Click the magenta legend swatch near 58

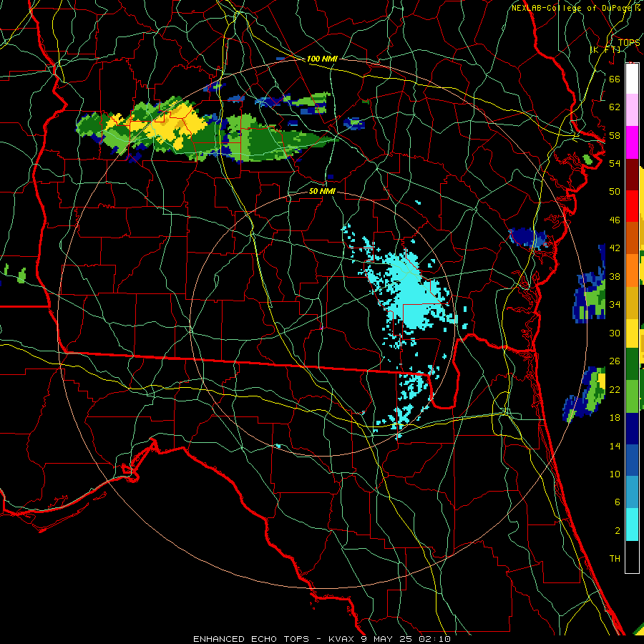632,142
